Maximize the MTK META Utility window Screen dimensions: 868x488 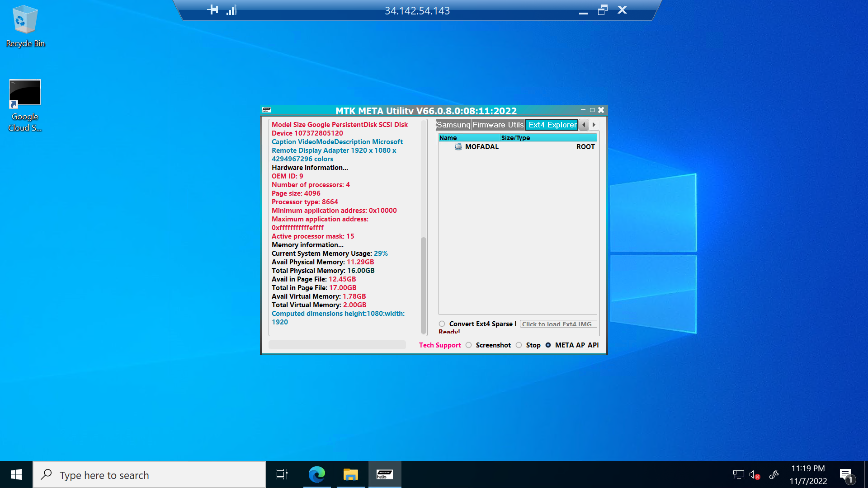pyautogui.click(x=592, y=110)
